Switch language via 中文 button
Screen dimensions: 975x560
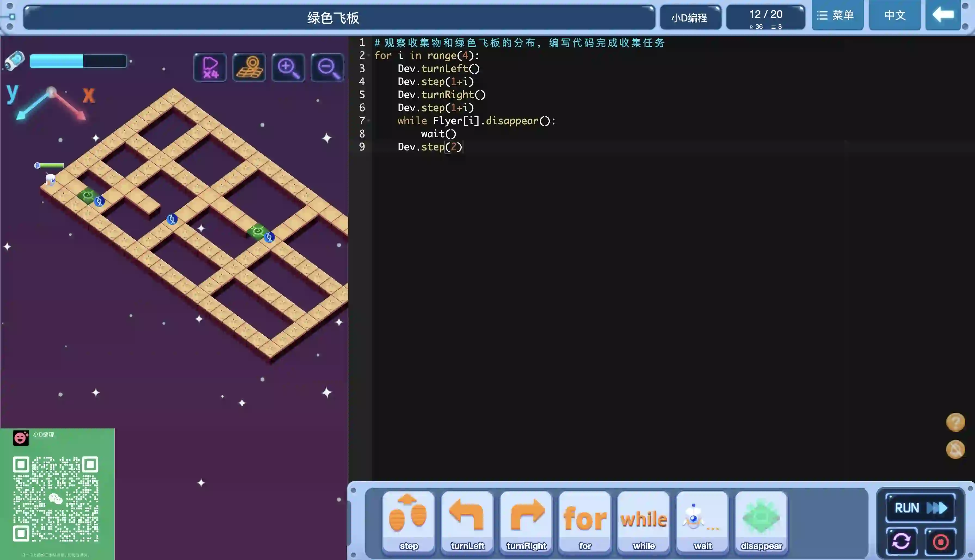click(894, 15)
